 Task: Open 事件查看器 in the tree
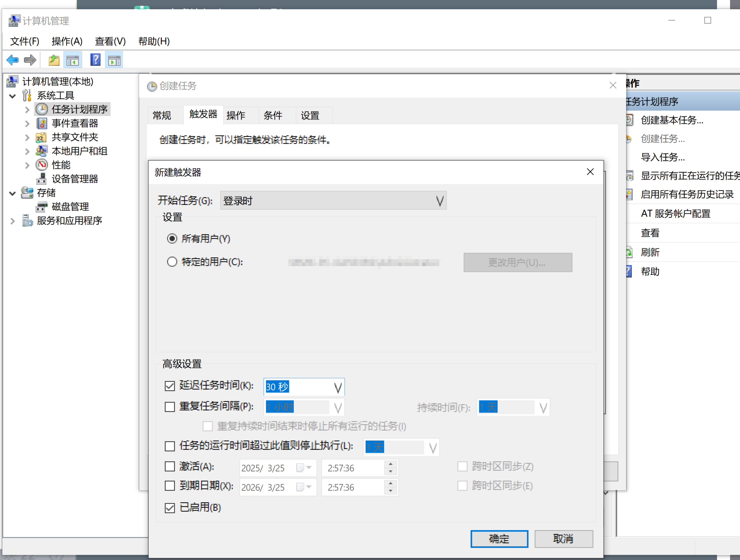click(74, 123)
